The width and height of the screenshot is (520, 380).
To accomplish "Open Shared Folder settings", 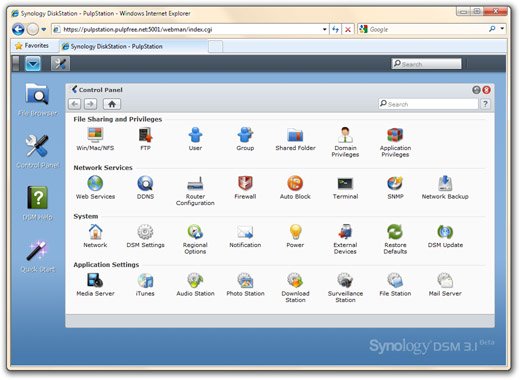I will (295, 139).
